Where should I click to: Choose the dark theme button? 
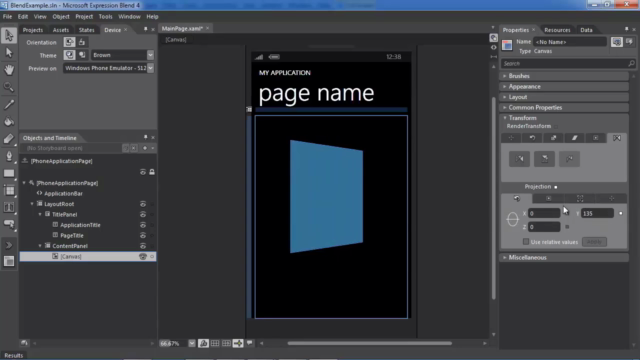click(x=69, y=55)
